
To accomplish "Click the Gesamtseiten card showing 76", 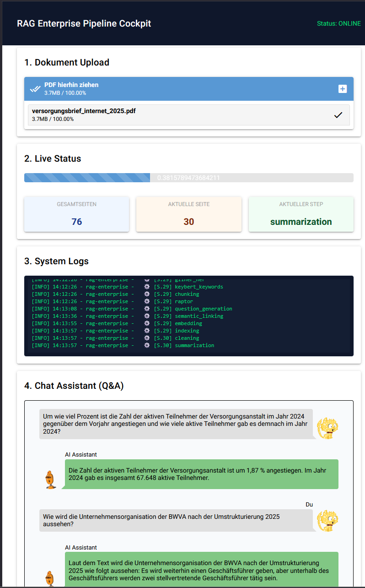I will tap(76, 214).
